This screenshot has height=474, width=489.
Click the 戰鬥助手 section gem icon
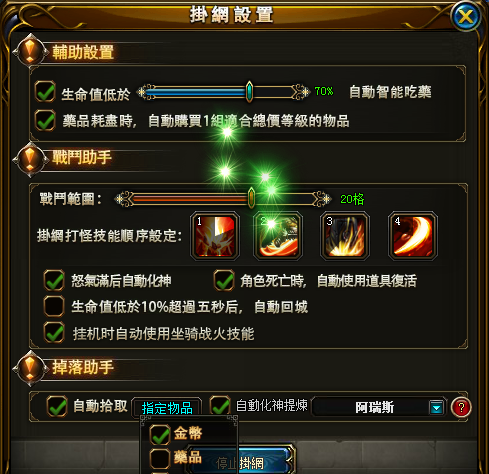coord(30,159)
